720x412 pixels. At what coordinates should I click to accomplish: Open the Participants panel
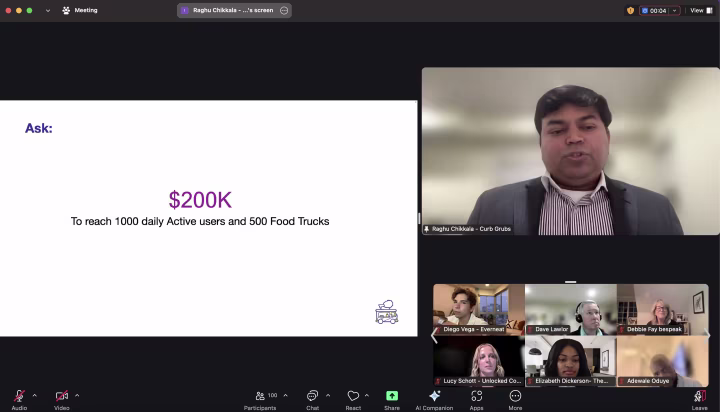(x=260, y=399)
